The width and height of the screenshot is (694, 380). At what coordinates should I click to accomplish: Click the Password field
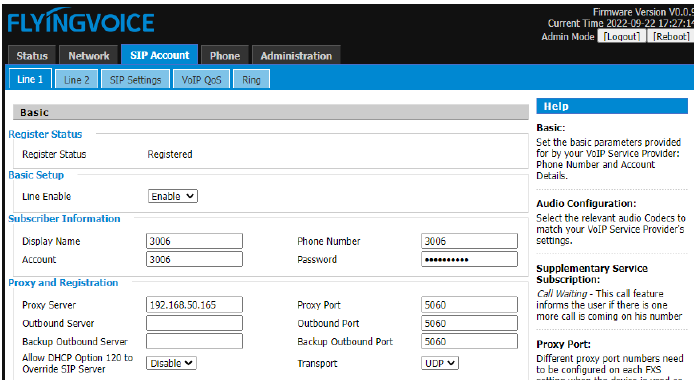click(x=469, y=259)
